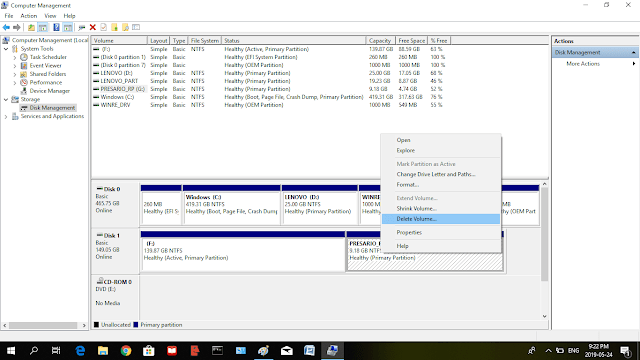The height and width of the screenshot is (360, 640).
Task: Select the LENOVO (D:) volume row
Action: tap(269, 73)
